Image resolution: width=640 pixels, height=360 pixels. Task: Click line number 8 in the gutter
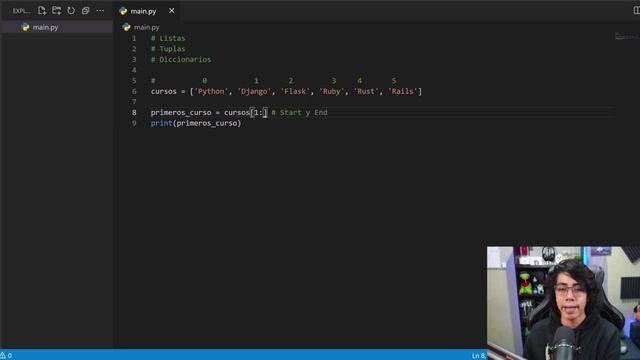point(134,112)
